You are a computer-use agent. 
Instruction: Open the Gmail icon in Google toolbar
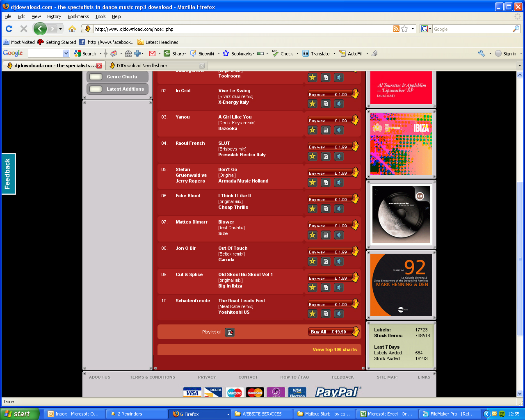pyautogui.click(x=152, y=54)
